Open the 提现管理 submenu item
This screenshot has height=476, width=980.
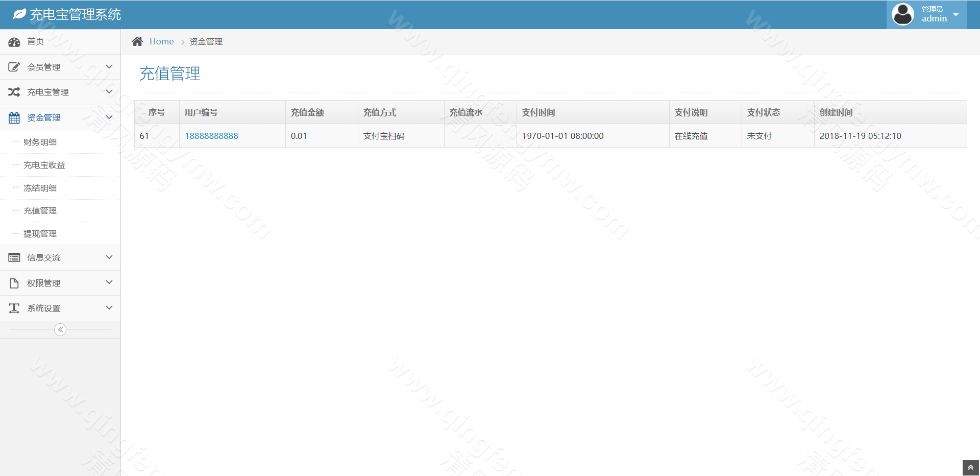(x=39, y=233)
